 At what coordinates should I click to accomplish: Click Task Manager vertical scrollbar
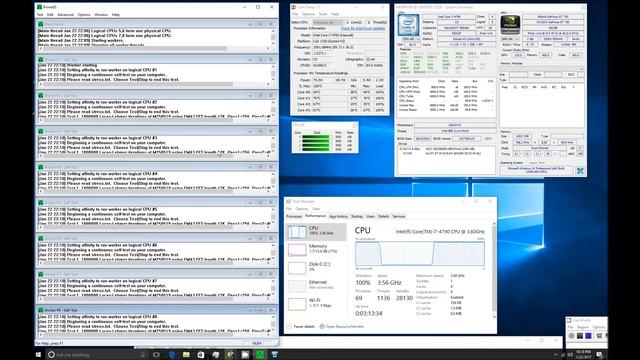pyautogui.click(x=494, y=270)
